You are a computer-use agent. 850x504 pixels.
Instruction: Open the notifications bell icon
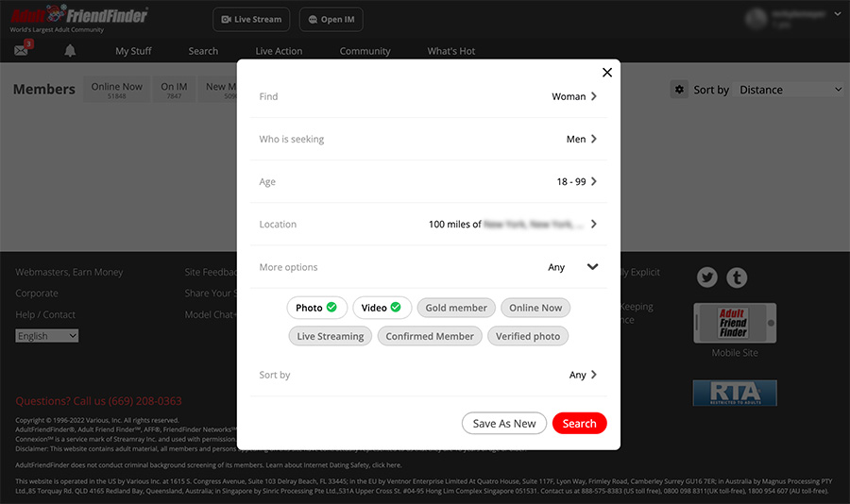point(70,50)
